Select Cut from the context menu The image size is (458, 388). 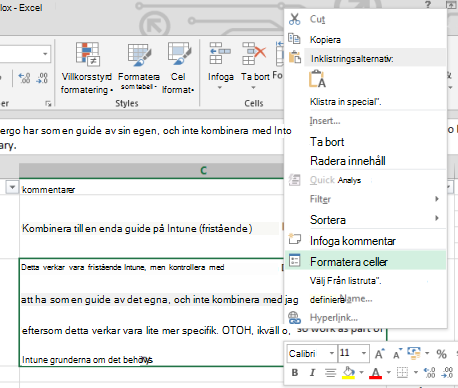(x=366, y=19)
